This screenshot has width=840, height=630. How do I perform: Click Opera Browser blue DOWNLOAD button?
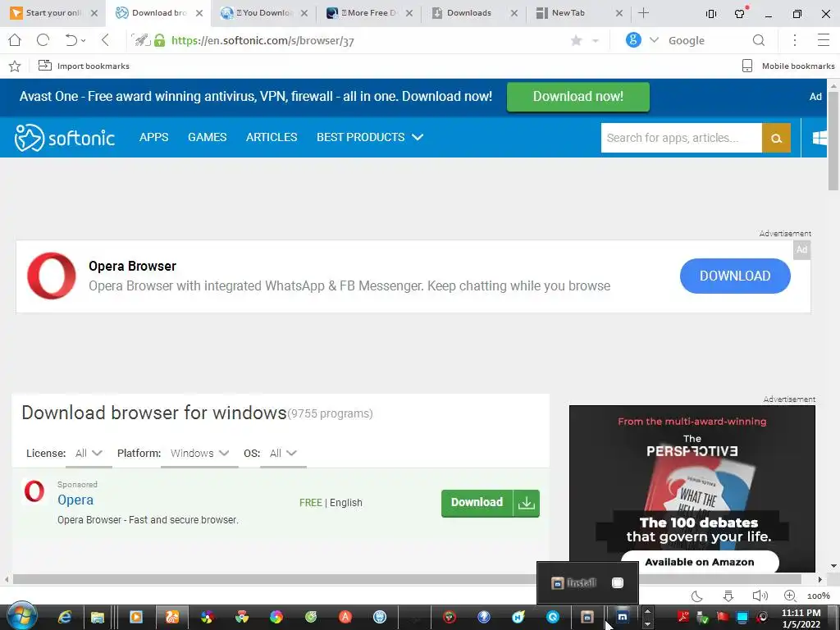[735, 276]
